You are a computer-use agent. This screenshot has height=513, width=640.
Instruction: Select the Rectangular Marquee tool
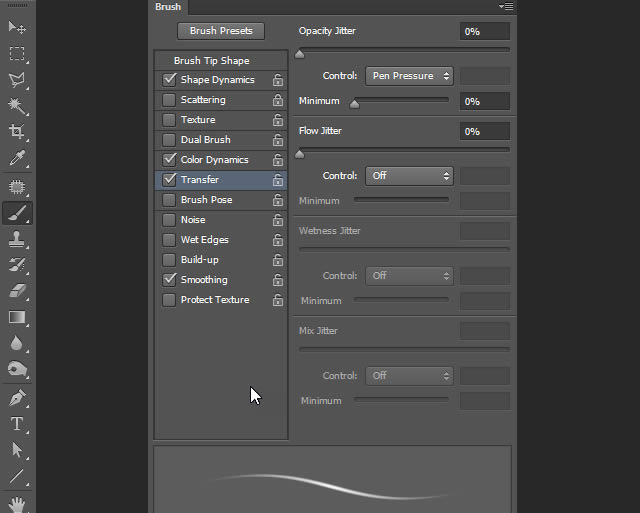coord(17,53)
